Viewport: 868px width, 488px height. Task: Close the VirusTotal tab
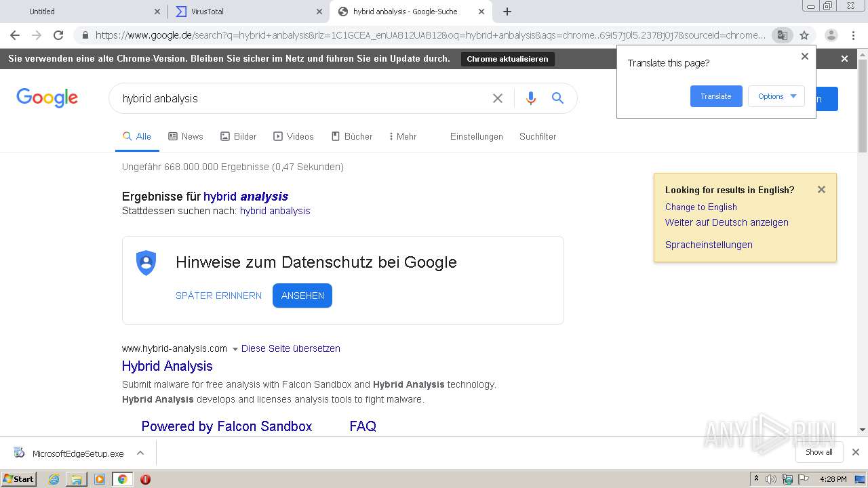pos(319,12)
